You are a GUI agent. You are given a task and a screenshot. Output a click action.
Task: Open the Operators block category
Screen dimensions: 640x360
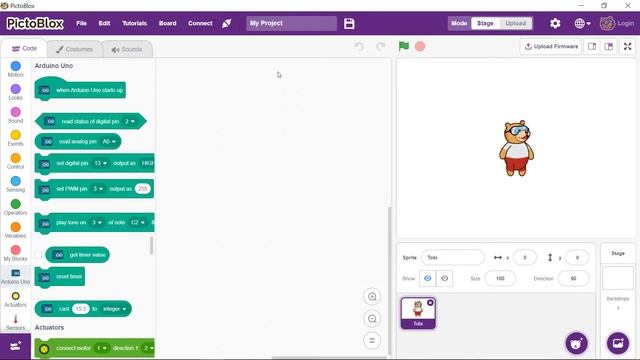click(x=16, y=207)
